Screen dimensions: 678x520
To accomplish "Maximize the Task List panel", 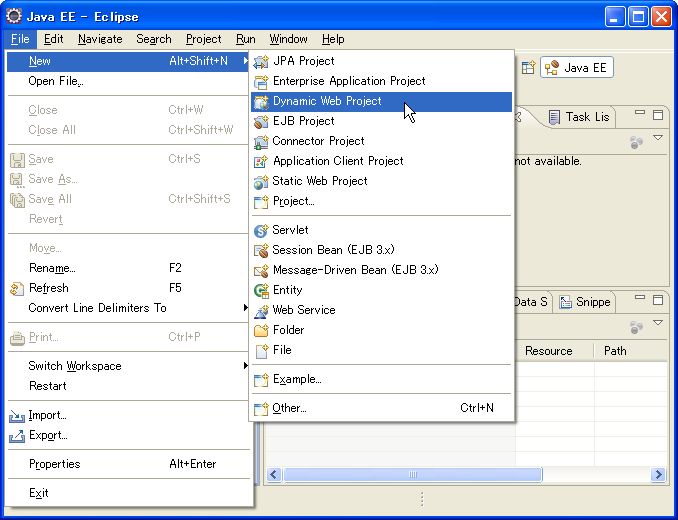I will pos(657,114).
